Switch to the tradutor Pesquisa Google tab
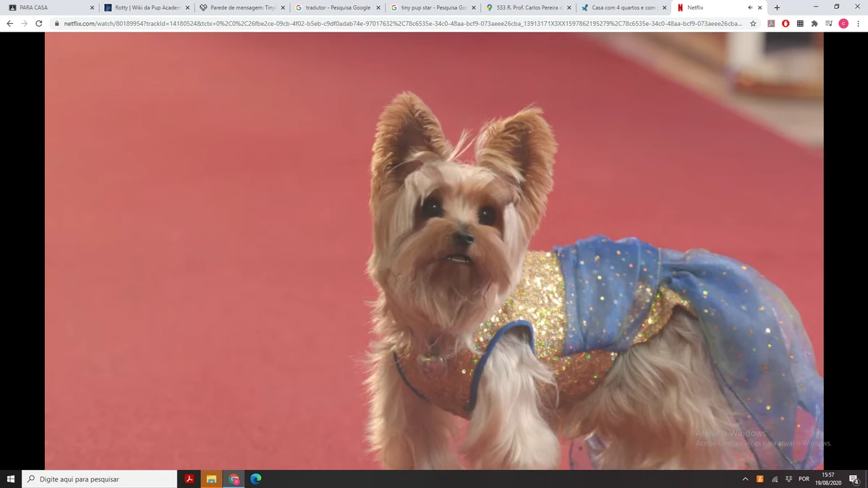868x488 pixels. click(335, 8)
